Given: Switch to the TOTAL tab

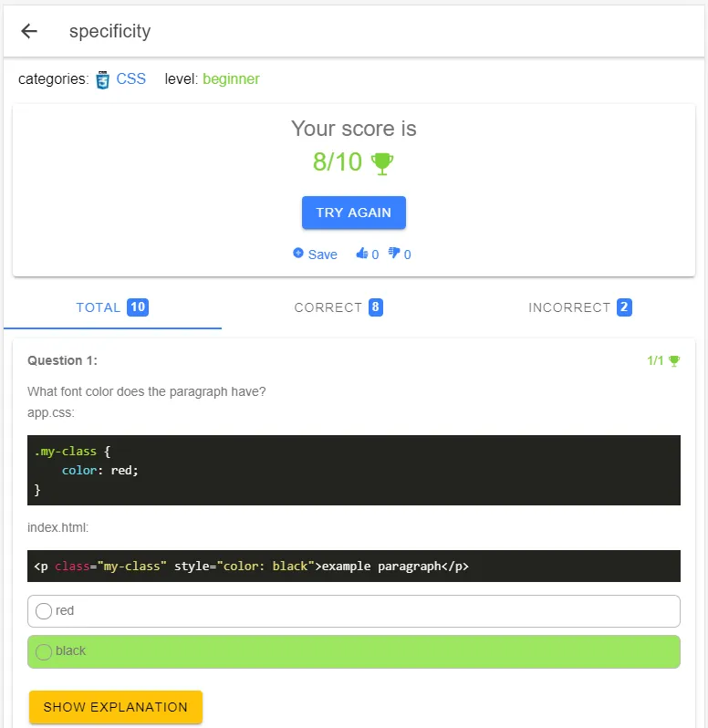Looking at the screenshot, I should click(112, 307).
